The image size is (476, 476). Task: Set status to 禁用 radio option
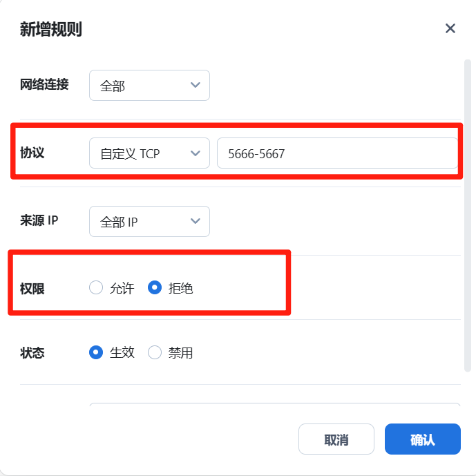(155, 352)
